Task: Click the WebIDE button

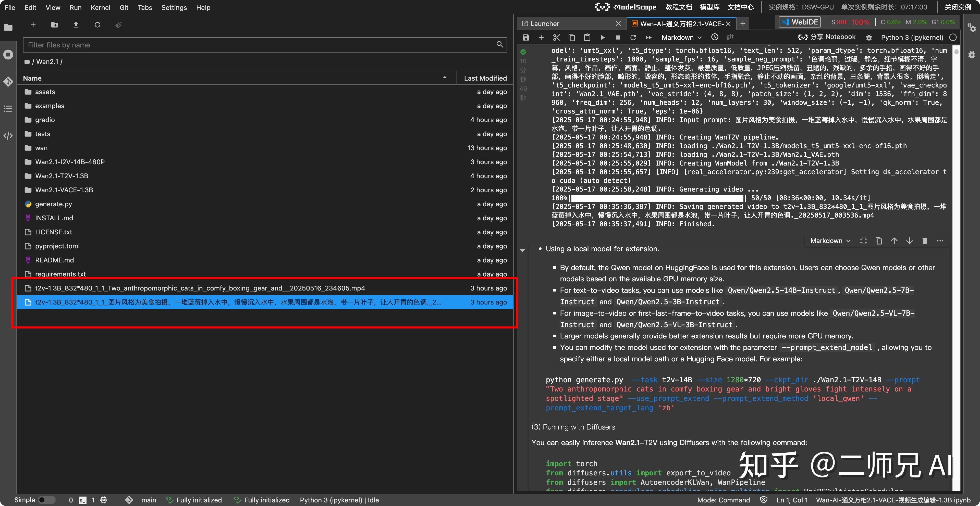Action: point(800,22)
